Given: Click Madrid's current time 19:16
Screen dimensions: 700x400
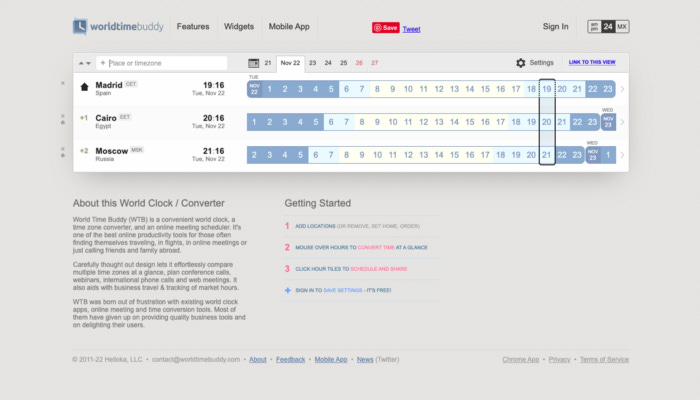Looking at the screenshot, I should [x=213, y=85].
